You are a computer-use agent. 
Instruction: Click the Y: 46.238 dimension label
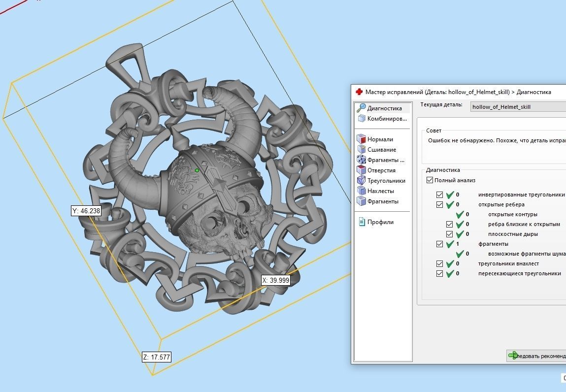point(86,211)
